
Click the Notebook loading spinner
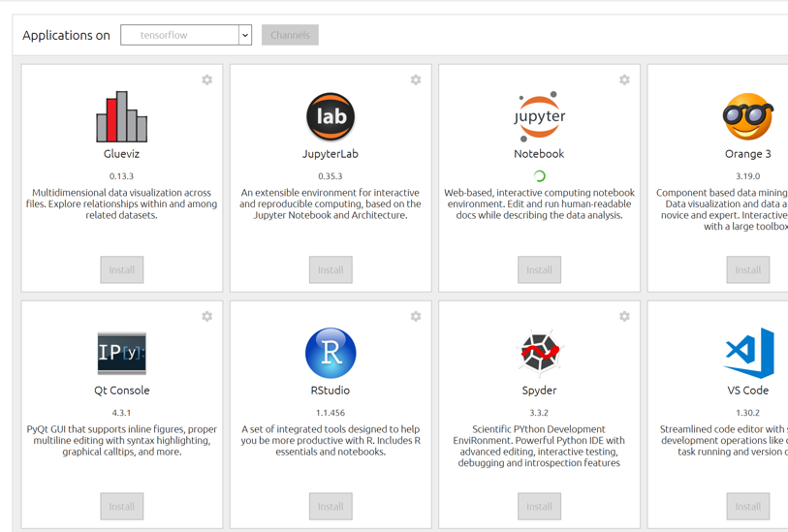[x=539, y=176]
